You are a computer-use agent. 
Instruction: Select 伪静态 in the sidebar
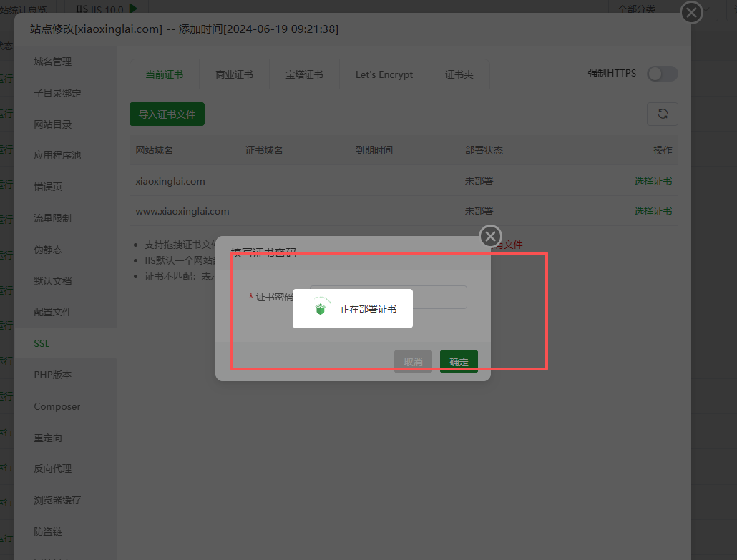(x=48, y=250)
